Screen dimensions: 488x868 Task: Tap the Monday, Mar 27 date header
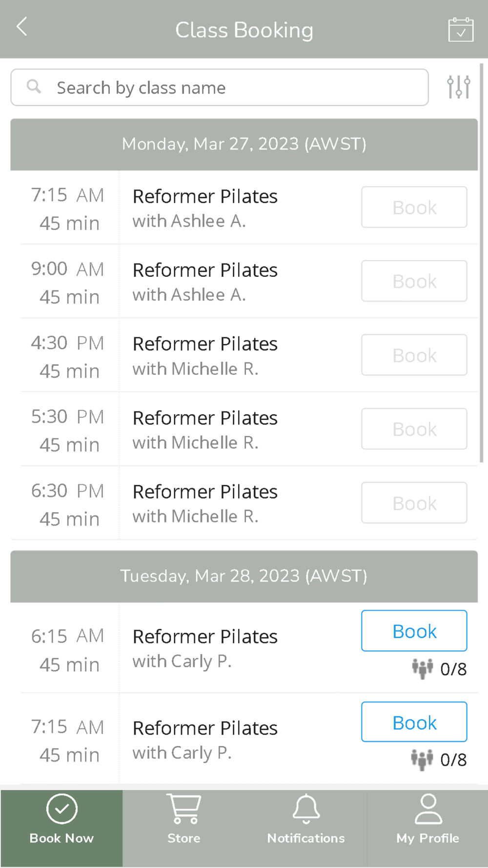(x=244, y=145)
